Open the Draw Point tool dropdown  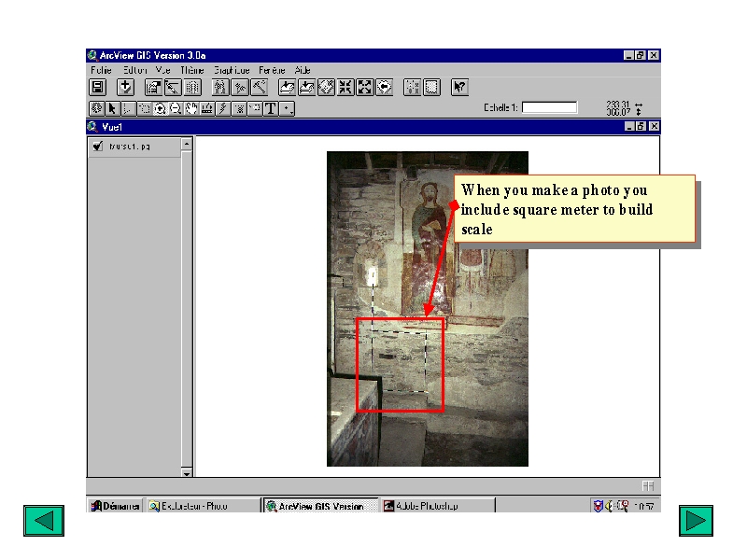287,108
